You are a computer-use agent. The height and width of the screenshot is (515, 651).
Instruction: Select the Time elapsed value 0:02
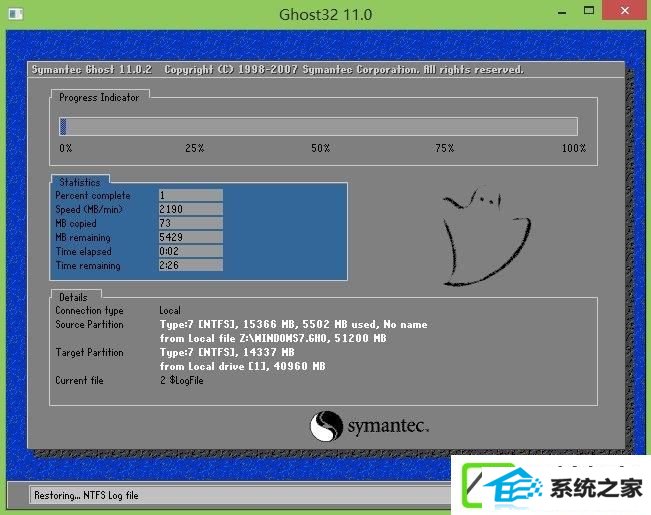[191, 251]
